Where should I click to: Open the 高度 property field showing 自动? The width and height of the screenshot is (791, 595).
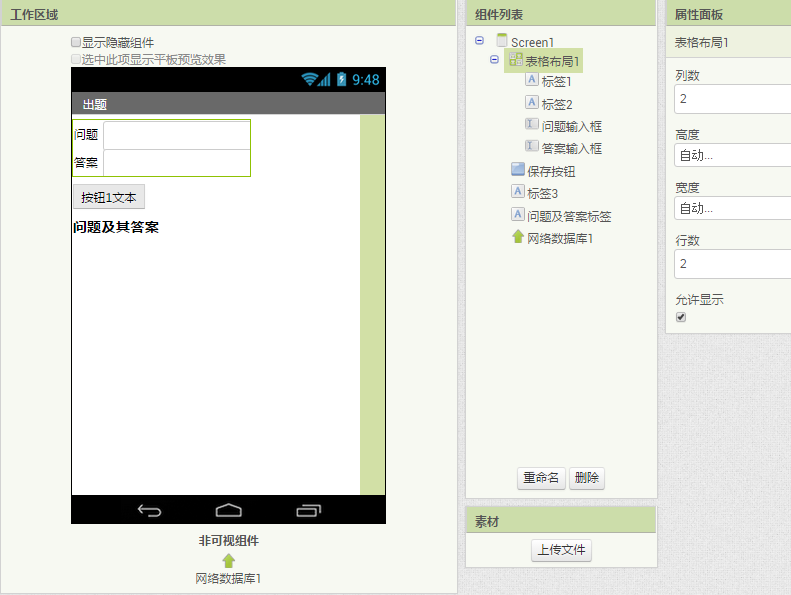pyautogui.click(x=733, y=155)
